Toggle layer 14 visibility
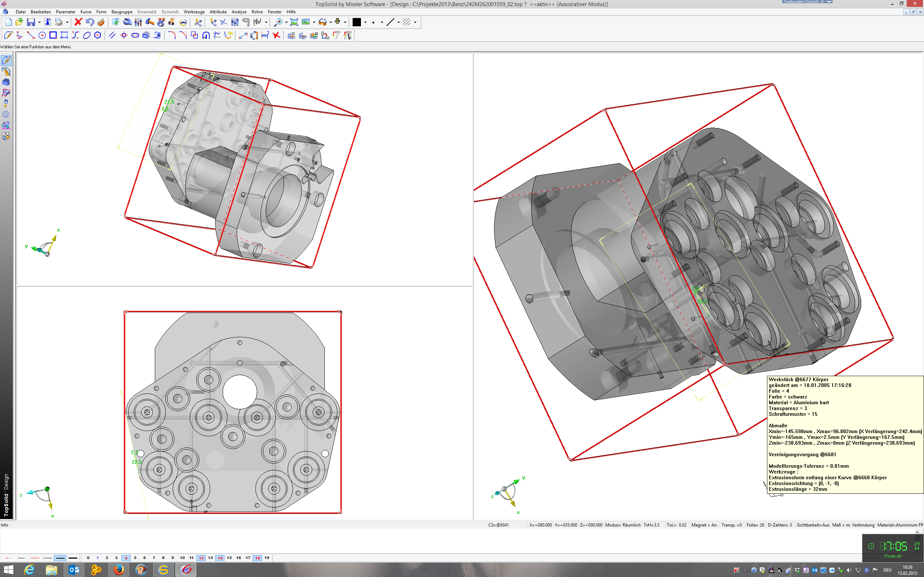 pyautogui.click(x=220, y=558)
